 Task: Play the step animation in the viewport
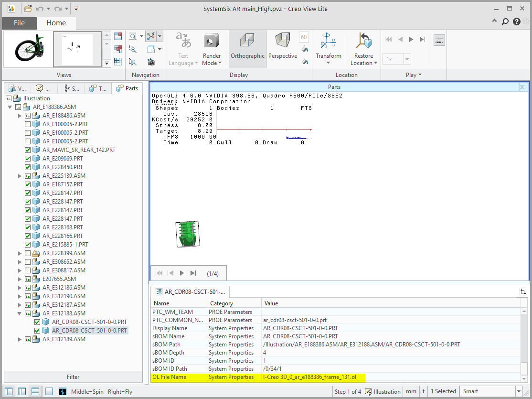(x=182, y=273)
